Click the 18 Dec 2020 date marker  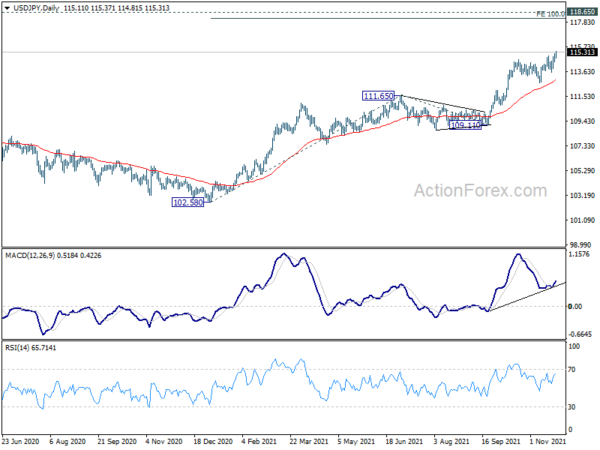click(213, 441)
